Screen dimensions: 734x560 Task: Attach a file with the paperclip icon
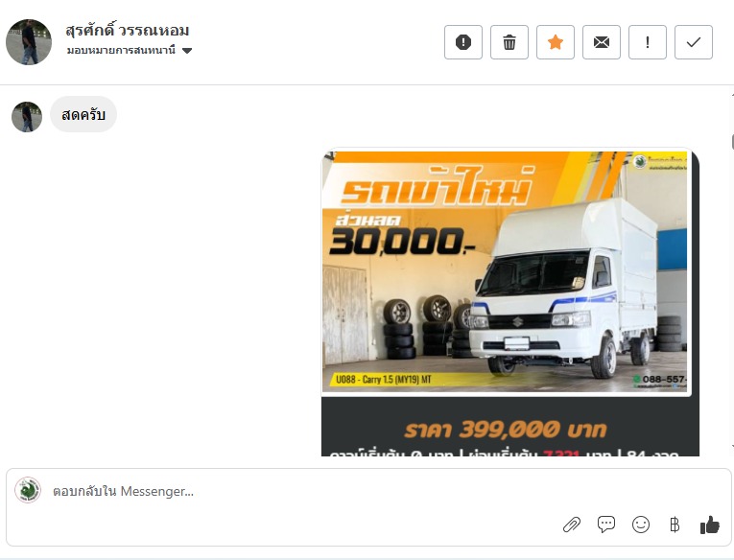click(x=572, y=525)
